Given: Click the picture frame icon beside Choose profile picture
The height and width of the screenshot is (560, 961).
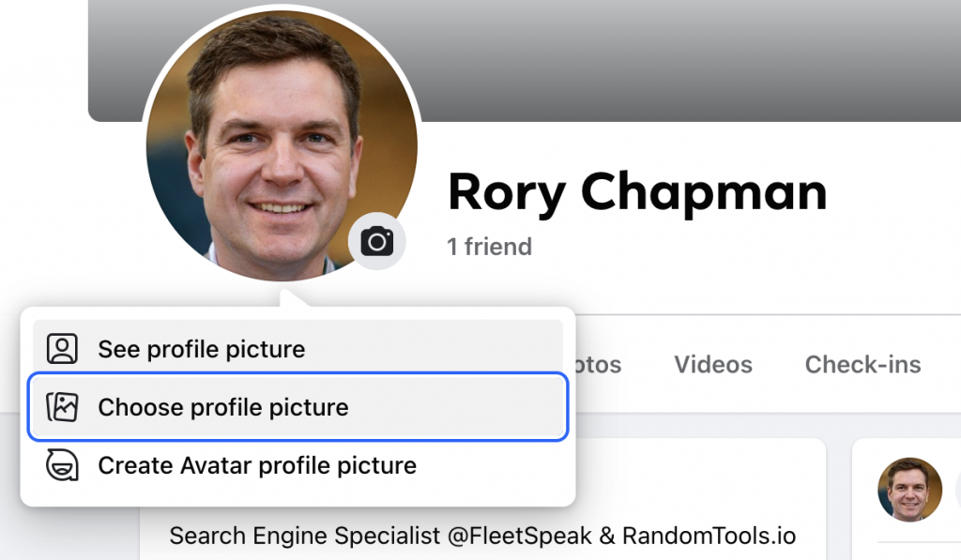Looking at the screenshot, I should tap(61, 407).
